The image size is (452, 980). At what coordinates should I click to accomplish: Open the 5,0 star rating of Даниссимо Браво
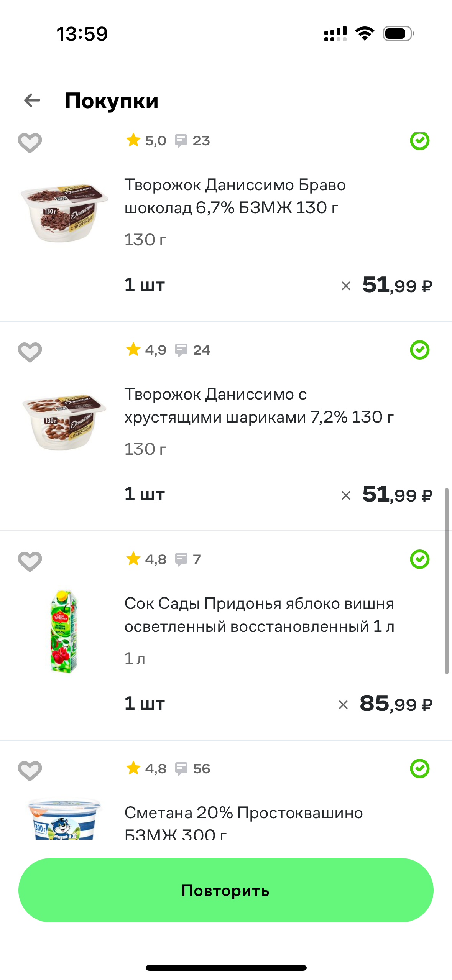point(146,141)
